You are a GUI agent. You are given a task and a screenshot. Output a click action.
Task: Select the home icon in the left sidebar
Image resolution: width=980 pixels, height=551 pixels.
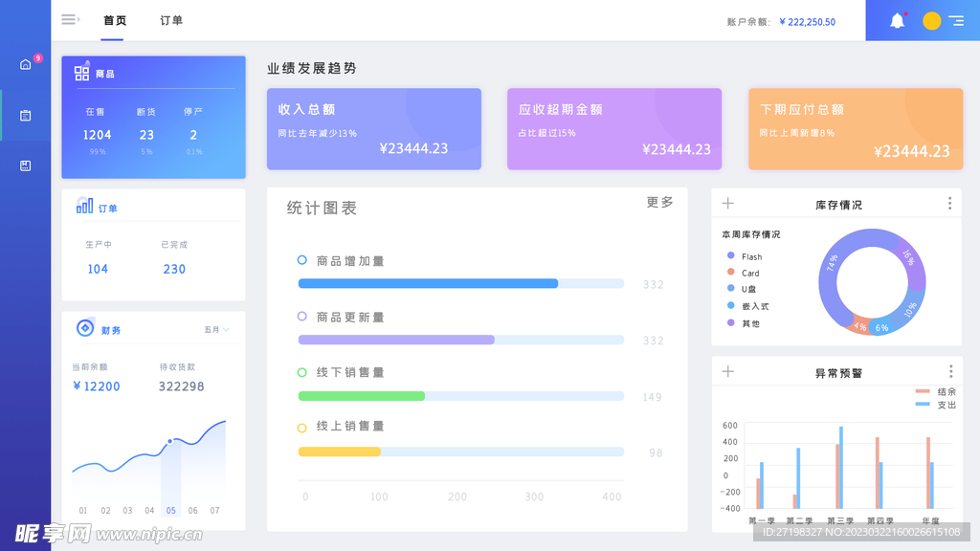[24, 63]
